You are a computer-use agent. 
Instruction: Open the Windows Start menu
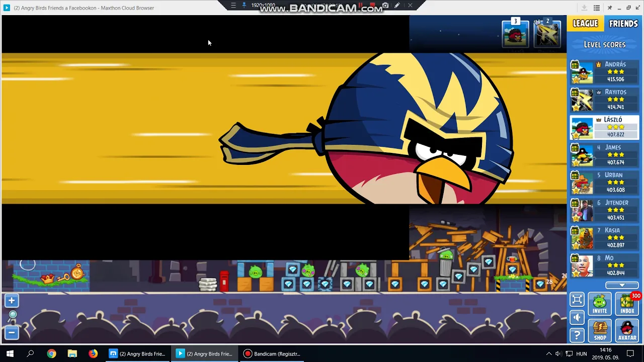(10, 353)
